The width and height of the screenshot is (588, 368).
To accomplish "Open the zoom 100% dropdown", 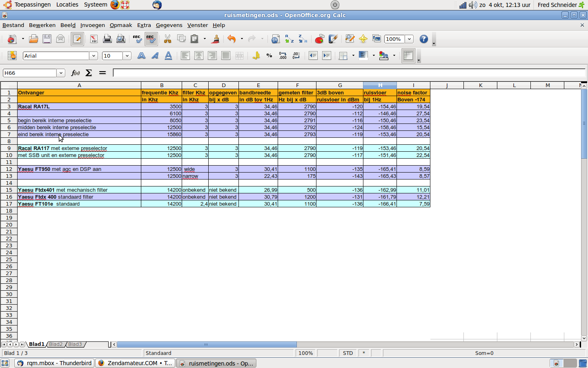I will point(409,39).
